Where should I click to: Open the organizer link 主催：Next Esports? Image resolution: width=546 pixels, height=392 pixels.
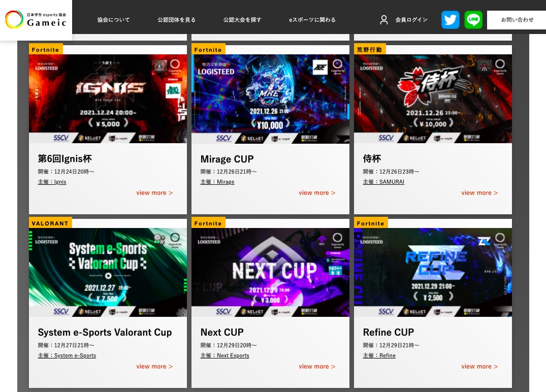224,355
